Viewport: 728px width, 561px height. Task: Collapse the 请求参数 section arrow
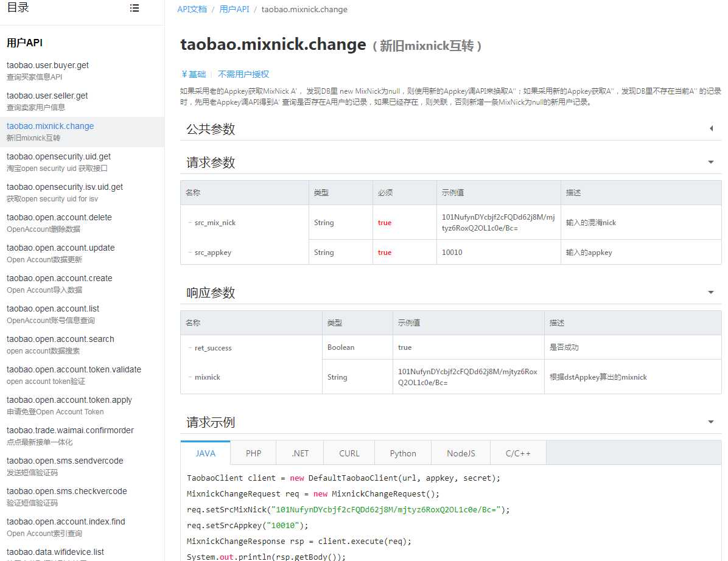click(711, 162)
